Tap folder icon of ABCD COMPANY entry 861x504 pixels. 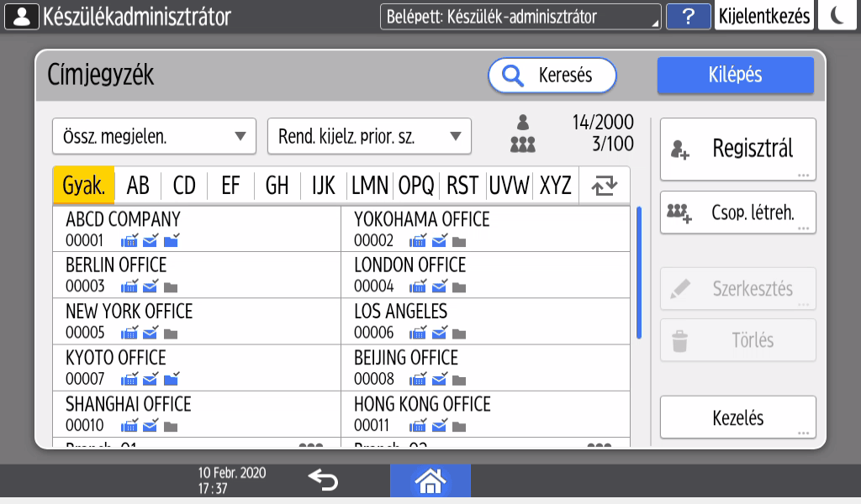tap(172, 242)
